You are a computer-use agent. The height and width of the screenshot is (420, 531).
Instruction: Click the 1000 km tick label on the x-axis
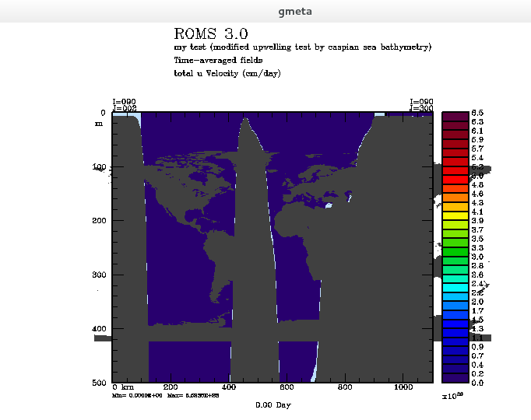(x=403, y=387)
